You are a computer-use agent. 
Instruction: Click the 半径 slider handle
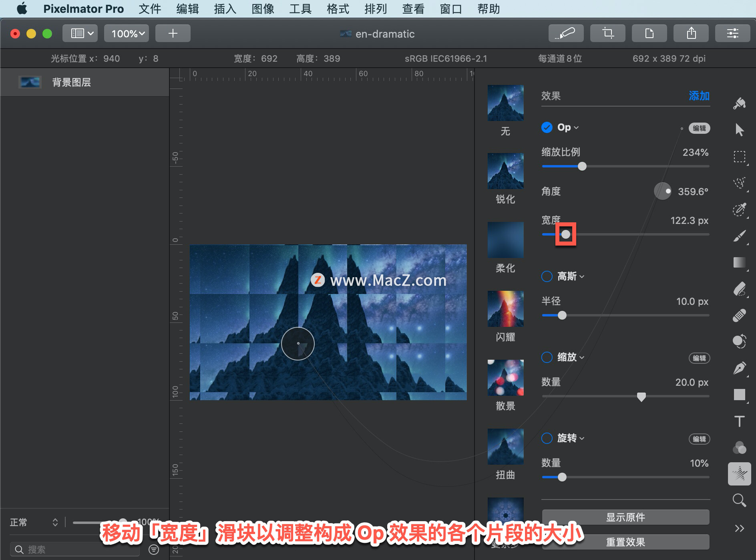pos(562,315)
